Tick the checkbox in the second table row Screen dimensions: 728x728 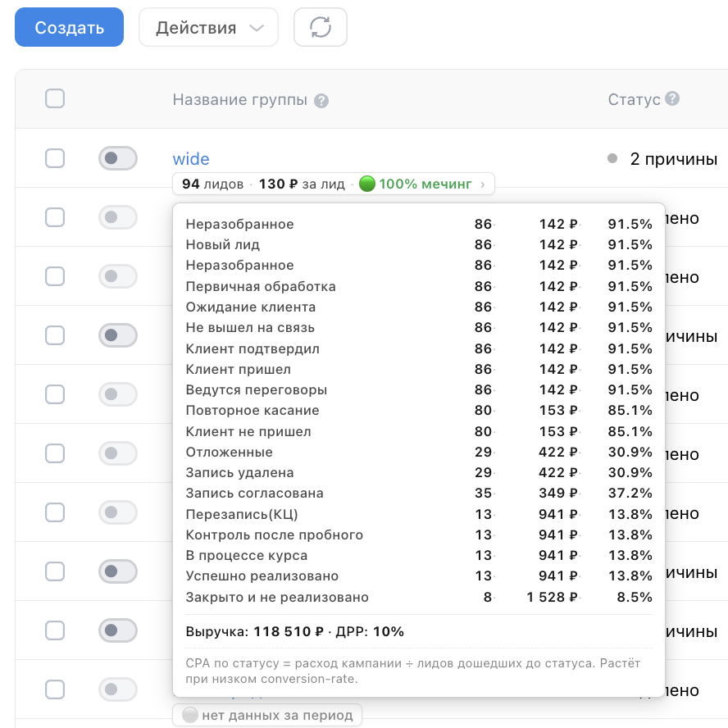pyautogui.click(x=55, y=216)
